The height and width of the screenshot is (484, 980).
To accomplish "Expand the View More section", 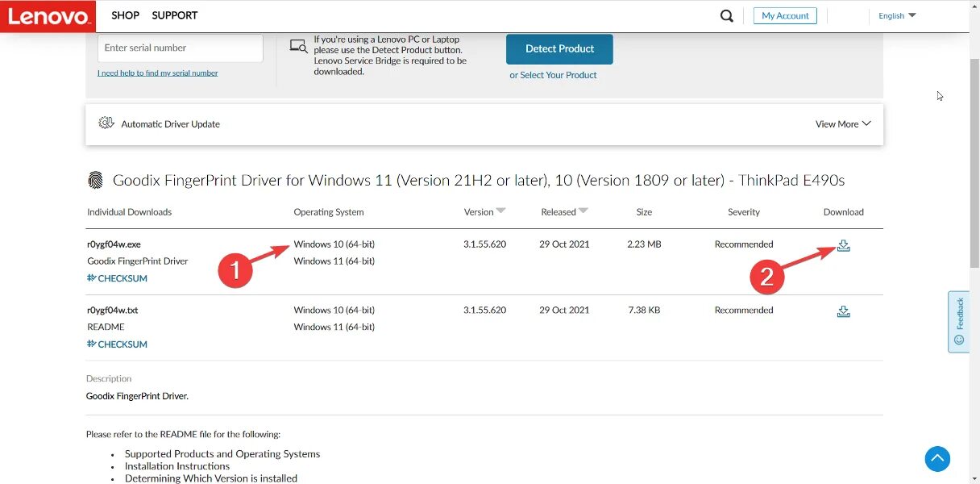I will (x=843, y=124).
